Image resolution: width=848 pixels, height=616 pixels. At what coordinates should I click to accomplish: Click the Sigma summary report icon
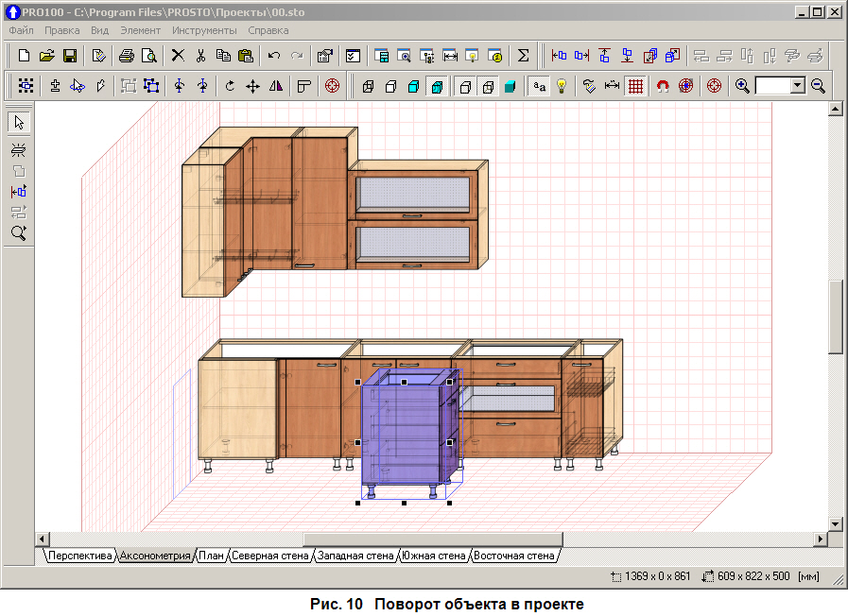tap(523, 56)
